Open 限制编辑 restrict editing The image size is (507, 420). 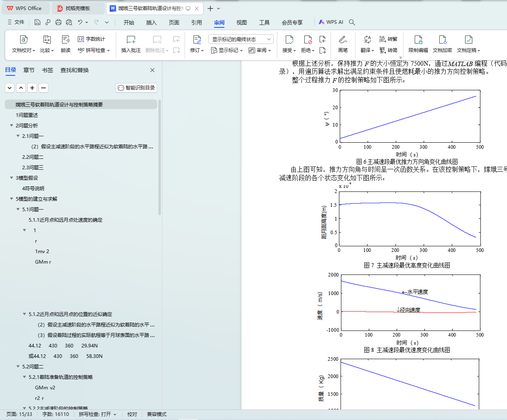point(418,44)
